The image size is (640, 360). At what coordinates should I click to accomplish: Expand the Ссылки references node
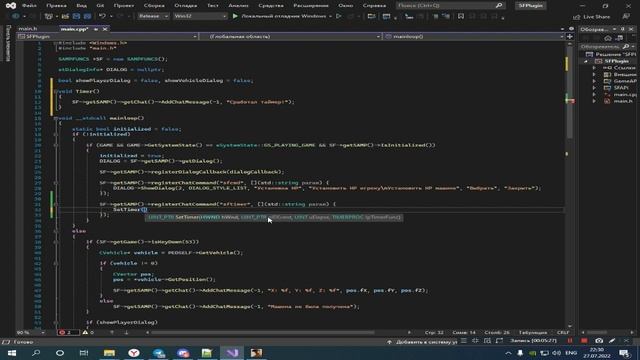coord(594,68)
